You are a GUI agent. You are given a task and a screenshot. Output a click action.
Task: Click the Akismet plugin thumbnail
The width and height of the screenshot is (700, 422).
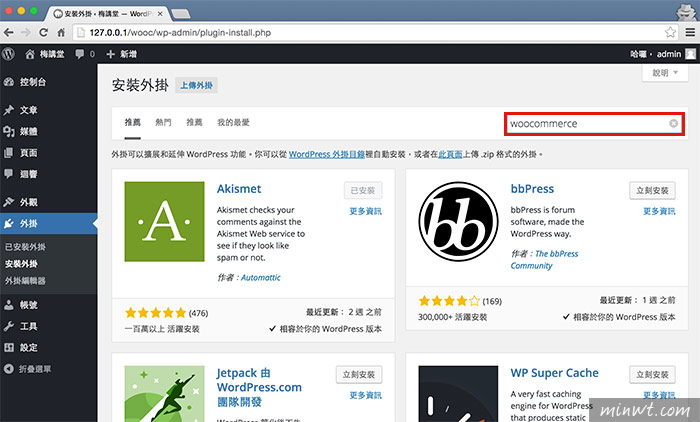(x=164, y=221)
